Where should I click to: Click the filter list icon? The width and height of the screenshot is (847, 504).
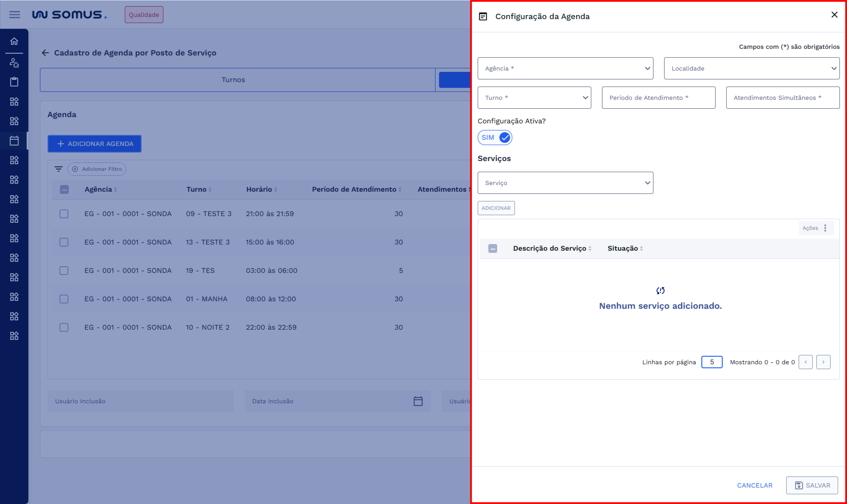click(58, 169)
